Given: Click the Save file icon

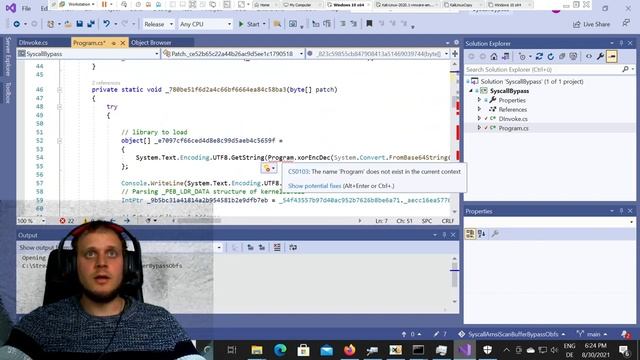Looking at the screenshot, I should 79,24.
